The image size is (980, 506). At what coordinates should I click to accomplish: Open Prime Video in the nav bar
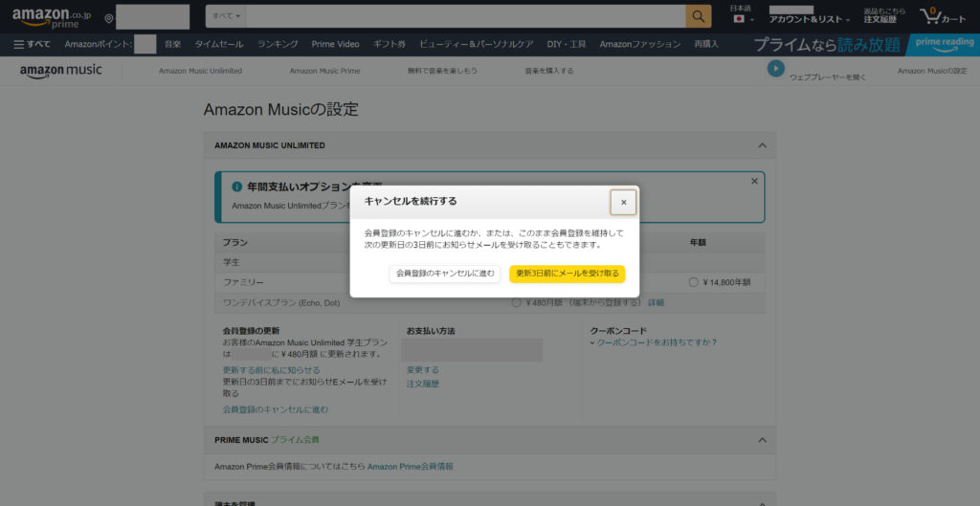pyautogui.click(x=336, y=44)
